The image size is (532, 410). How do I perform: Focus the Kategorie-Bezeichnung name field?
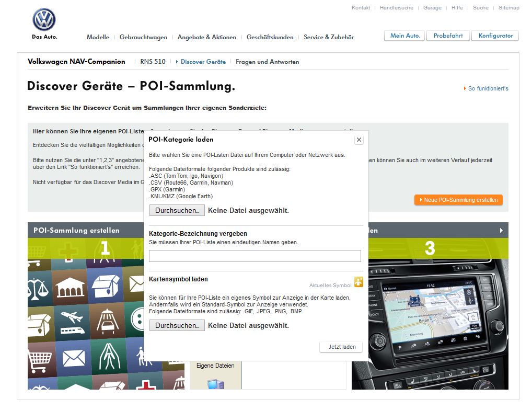(x=255, y=256)
